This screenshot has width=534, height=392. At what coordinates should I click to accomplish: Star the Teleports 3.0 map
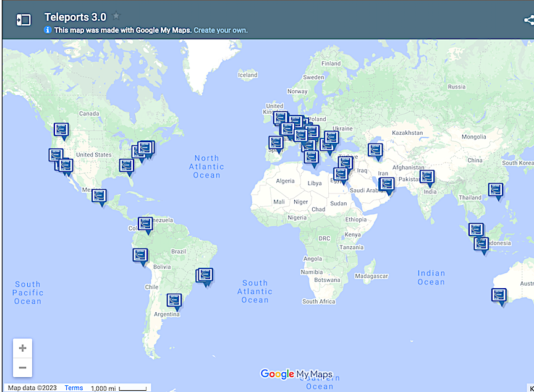[116, 15]
